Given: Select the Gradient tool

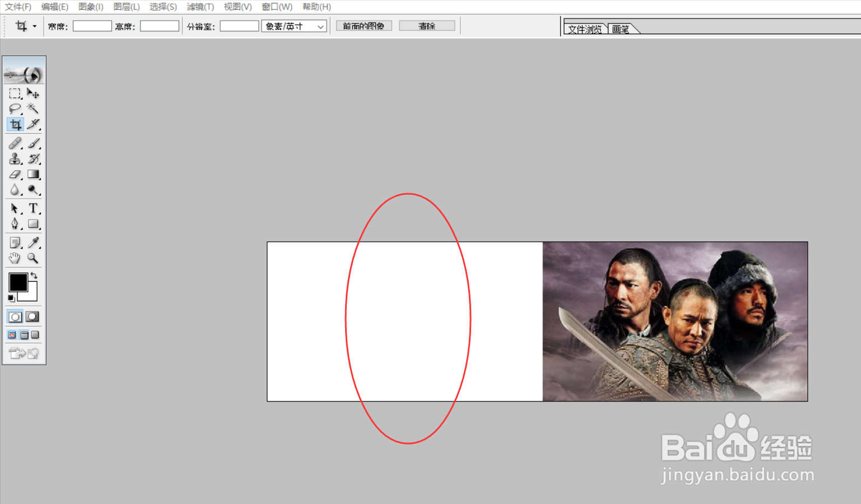Looking at the screenshot, I should (x=33, y=175).
